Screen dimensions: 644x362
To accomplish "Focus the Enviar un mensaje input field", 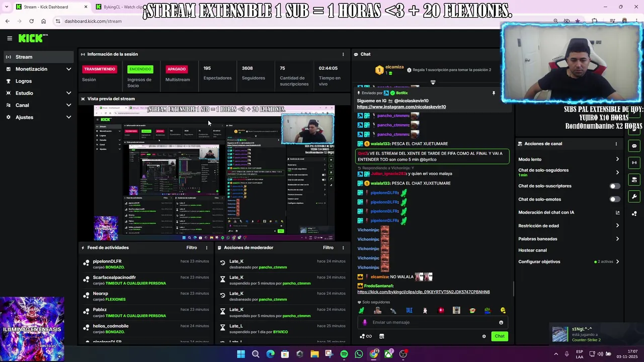I will (433, 322).
